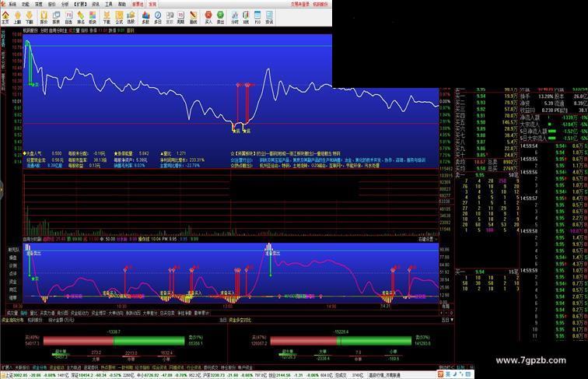Show the 多日 multi-day clock icon

(158, 17)
